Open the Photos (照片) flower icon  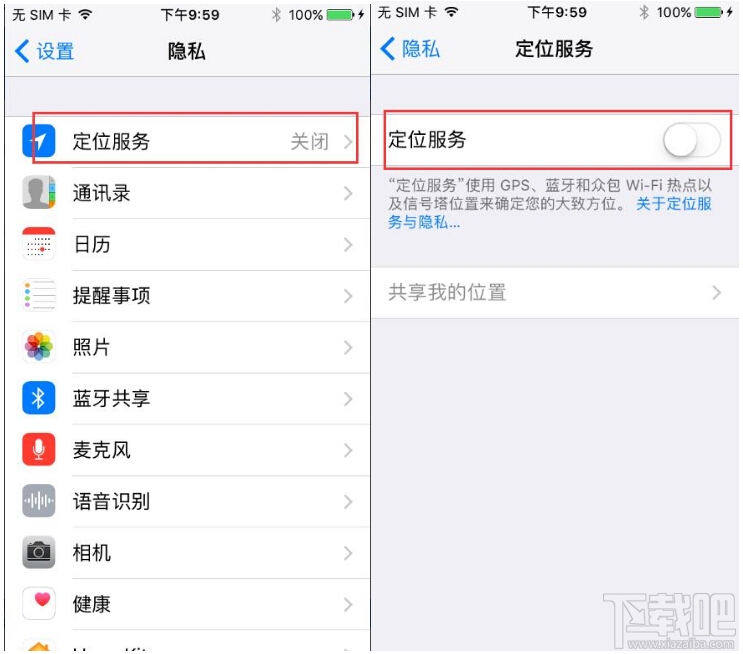tap(38, 347)
